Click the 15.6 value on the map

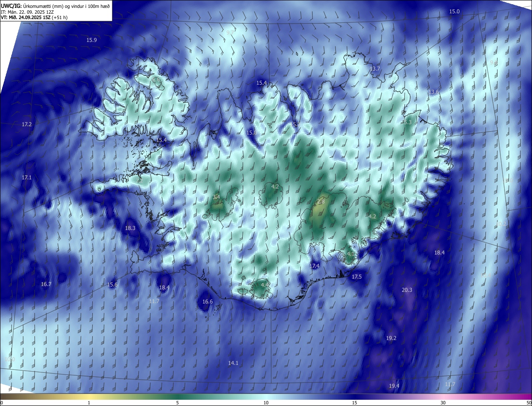point(112,284)
